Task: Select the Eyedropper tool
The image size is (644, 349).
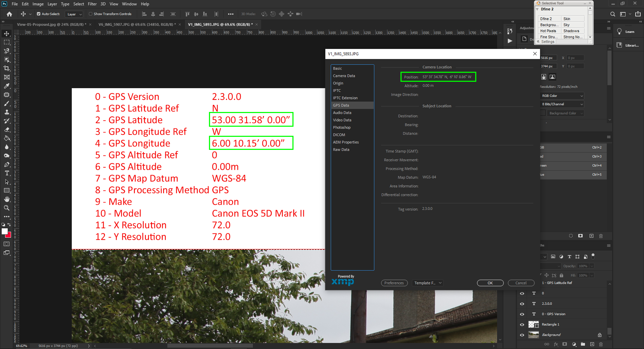Action: (x=7, y=86)
